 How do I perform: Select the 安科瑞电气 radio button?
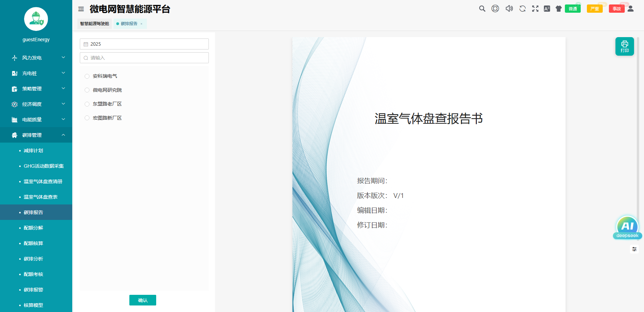pyautogui.click(x=87, y=76)
